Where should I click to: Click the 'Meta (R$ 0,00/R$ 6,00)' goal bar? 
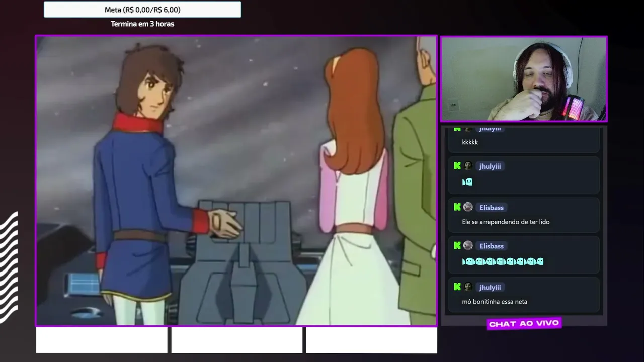(142, 10)
